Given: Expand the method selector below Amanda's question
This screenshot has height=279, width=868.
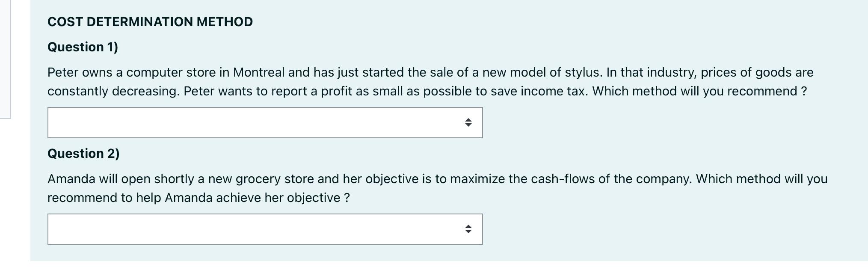Looking at the screenshot, I should coord(264,229).
